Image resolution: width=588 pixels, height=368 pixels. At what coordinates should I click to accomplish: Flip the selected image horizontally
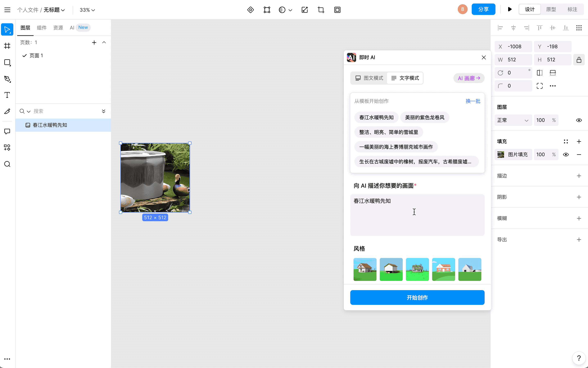(x=539, y=73)
